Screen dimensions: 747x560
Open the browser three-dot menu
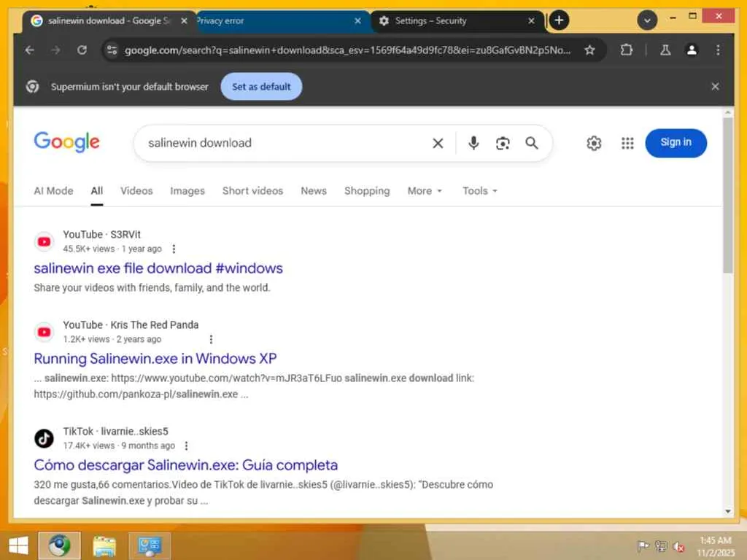point(718,50)
